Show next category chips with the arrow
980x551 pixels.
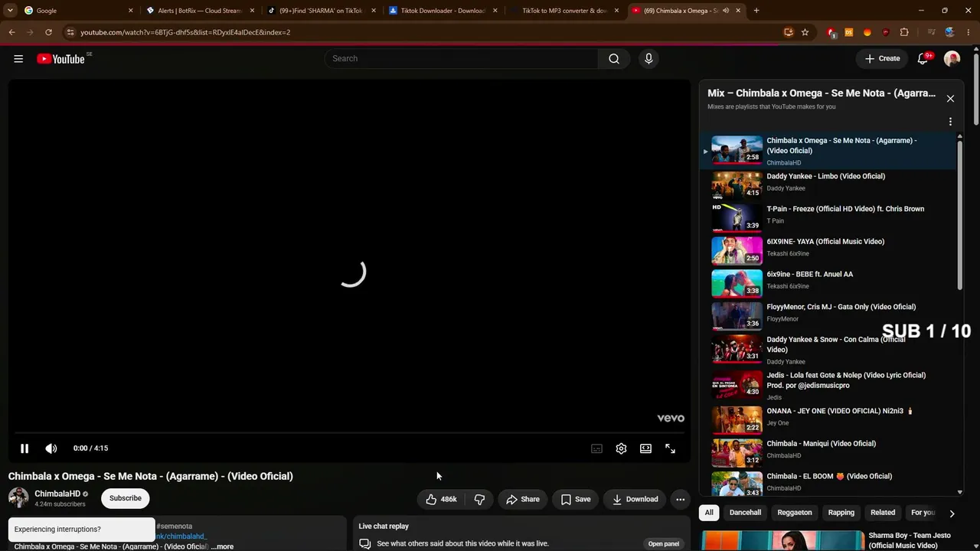coord(952,513)
